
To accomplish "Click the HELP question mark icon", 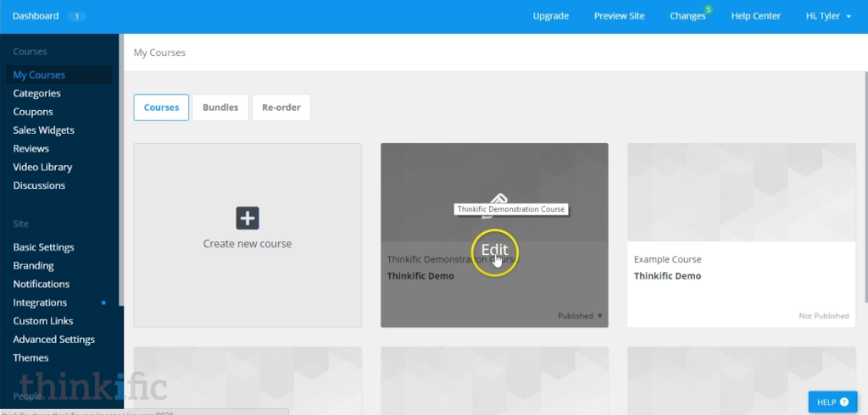I will click(844, 402).
